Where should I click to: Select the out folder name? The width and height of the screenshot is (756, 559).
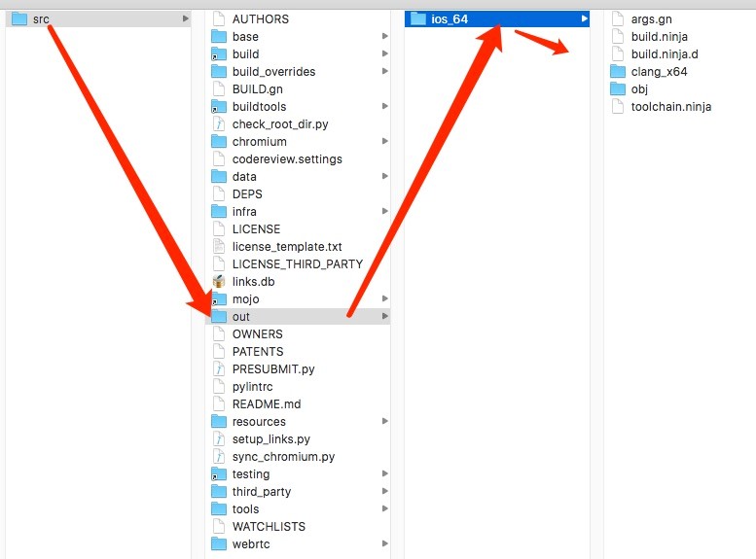[x=241, y=317]
